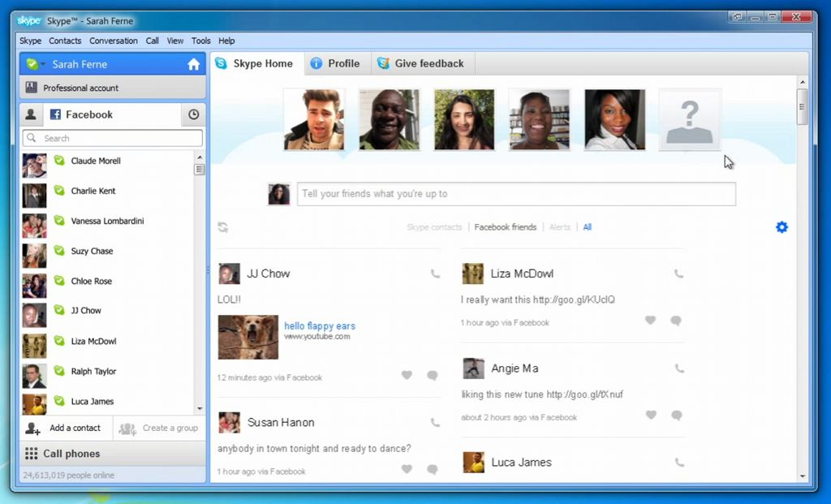This screenshot has width=831, height=504.
Task: Open the 'hello flappy ears' YouTube link
Action: click(x=320, y=326)
